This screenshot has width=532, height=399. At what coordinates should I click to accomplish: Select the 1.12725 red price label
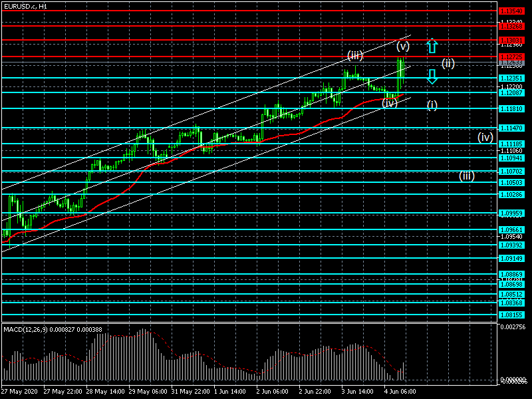click(x=511, y=57)
